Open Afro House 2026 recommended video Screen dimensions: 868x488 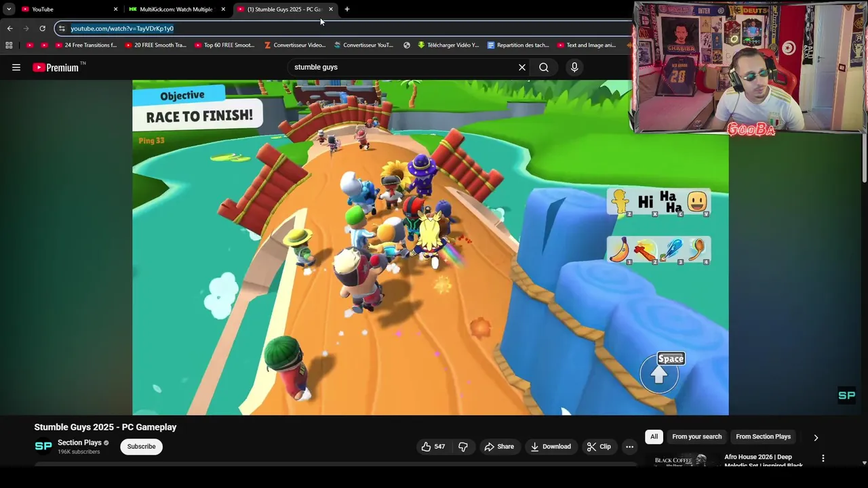pos(764,461)
